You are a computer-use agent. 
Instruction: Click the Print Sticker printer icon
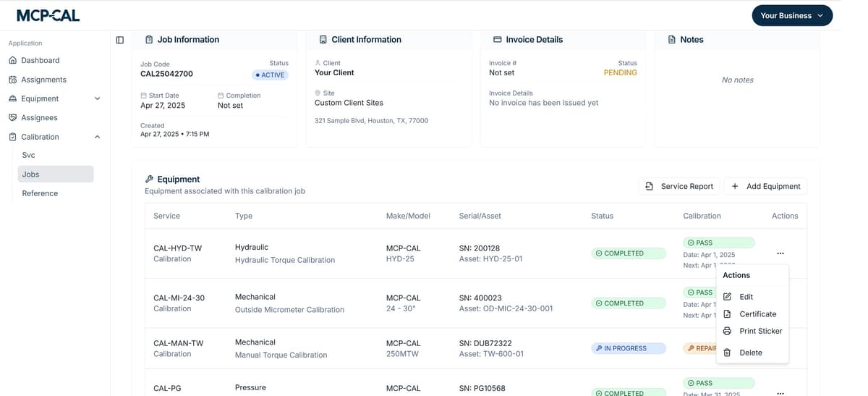[x=728, y=331]
